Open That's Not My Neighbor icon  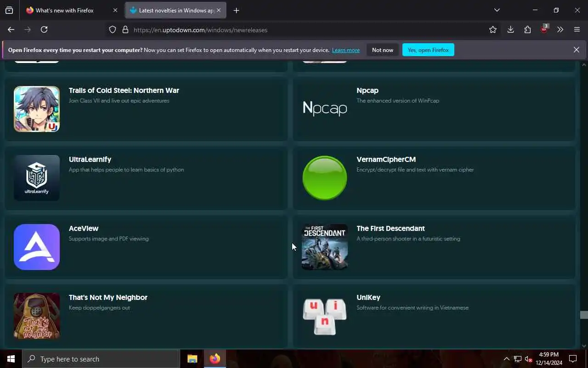tap(37, 316)
